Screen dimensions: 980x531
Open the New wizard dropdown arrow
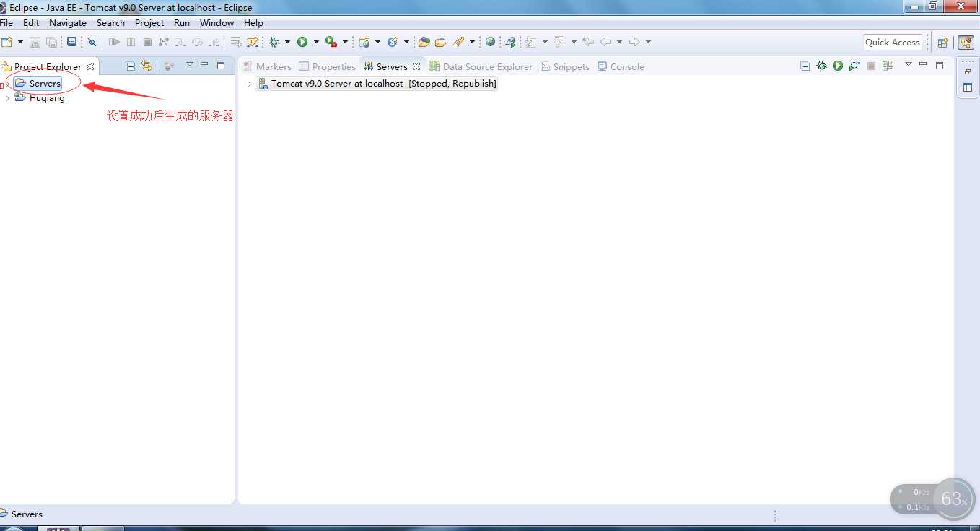pos(20,42)
